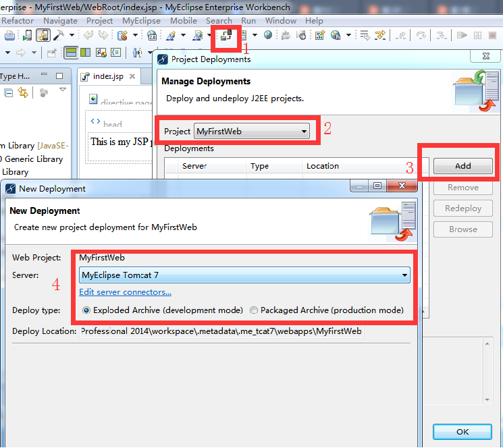Click the globe 2.0 web icon

coord(151,35)
